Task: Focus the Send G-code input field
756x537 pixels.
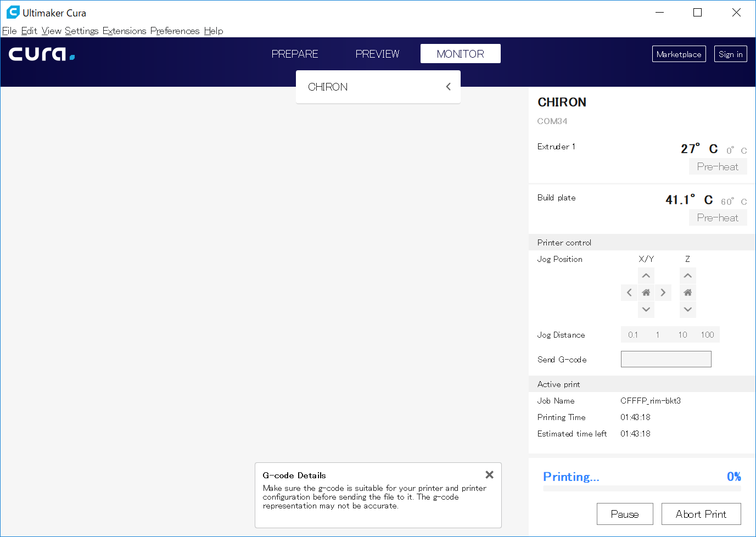Action: click(x=666, y=359)
